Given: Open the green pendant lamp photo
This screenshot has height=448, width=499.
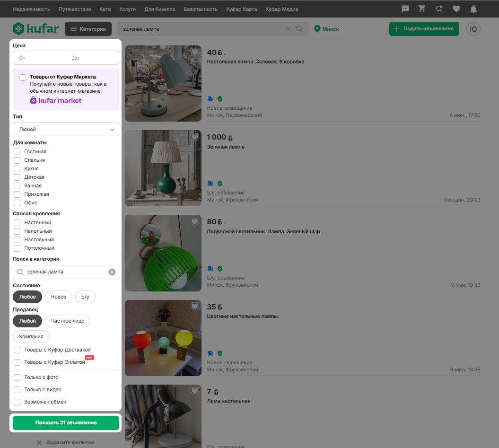Looking at the screenshot, I should (x=163, y=253).
